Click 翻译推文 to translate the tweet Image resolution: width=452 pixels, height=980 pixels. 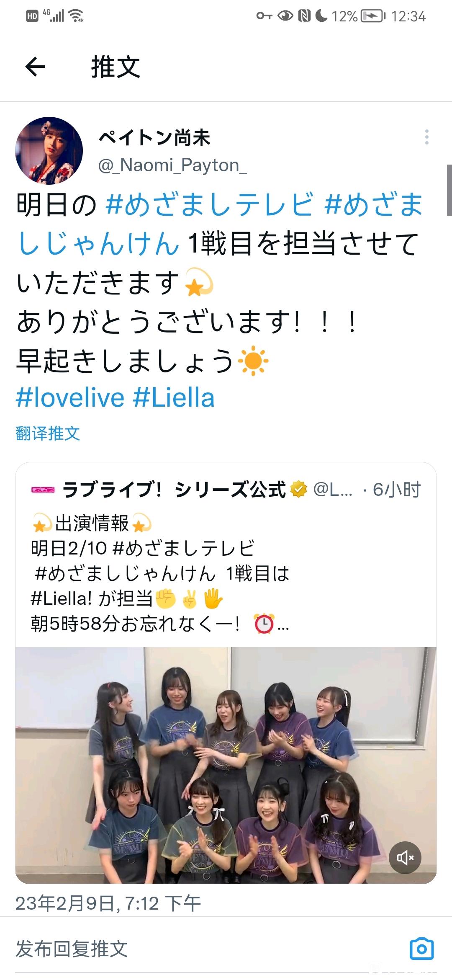48,433
